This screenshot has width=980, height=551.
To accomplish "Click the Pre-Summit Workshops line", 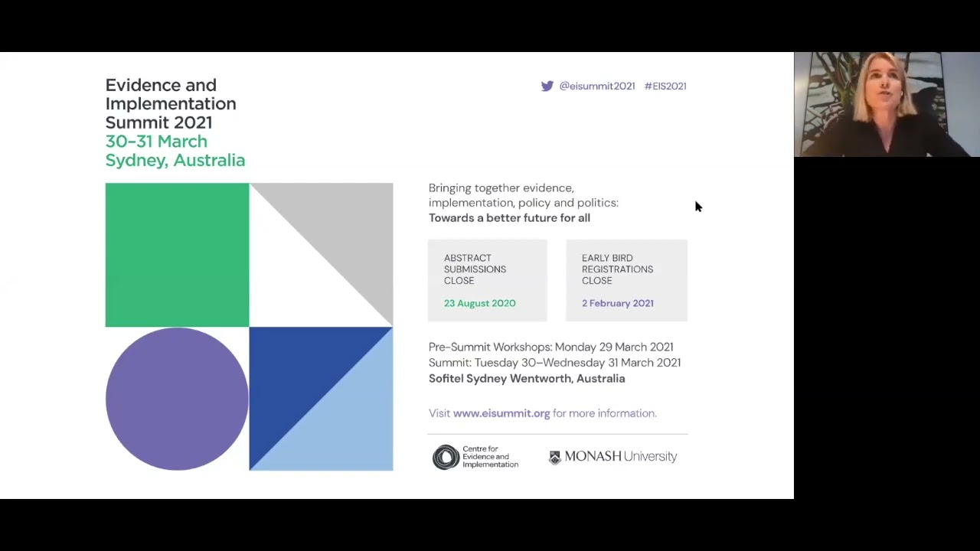I will pos(551,347).
